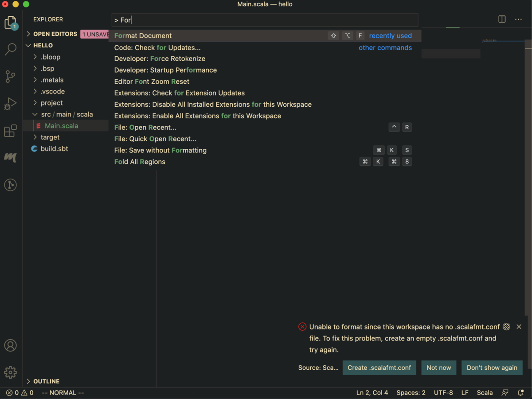
Task: Click Ln 2, Col 4 cursor position
Action: click(372, 393)
